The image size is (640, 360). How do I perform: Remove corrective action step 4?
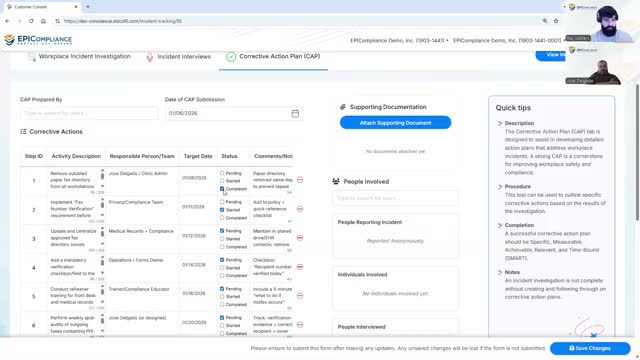click(x=300, y=267)
